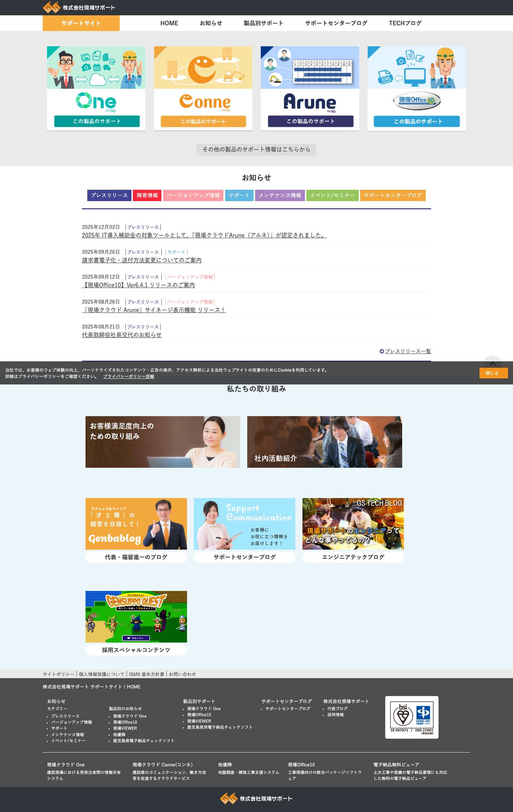Viewport: 513px width, 812px height.
Task: Open footer 鹿児島県用電子納品チェックソフト link
Action: pyautogui.click(x=220, y=727)
